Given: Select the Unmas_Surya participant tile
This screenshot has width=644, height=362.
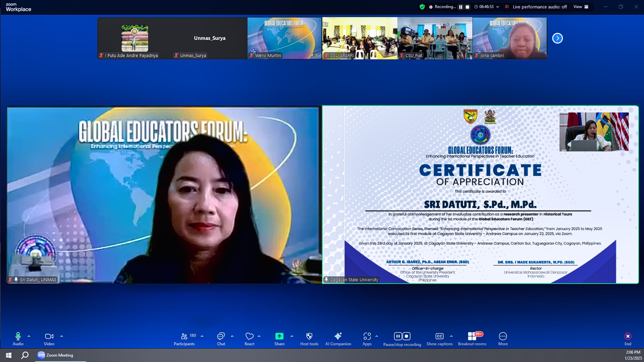Looking at the screenshot, I should click(x=210, y=38).
